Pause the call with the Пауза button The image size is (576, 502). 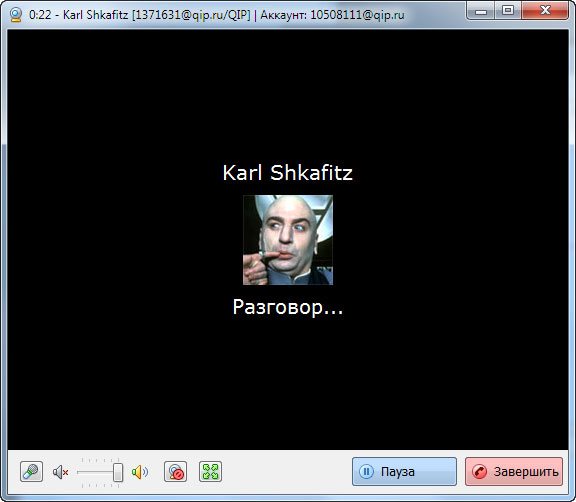click(x=404, y=472)
